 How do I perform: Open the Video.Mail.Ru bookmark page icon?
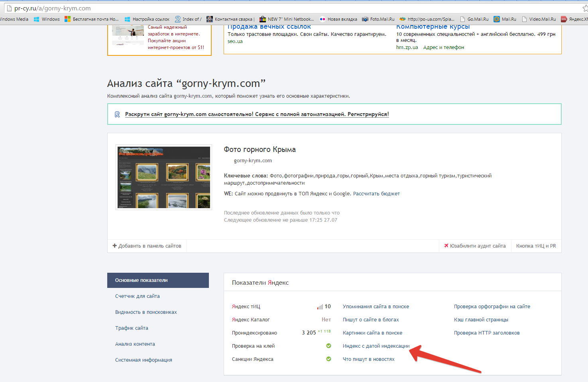525,19
